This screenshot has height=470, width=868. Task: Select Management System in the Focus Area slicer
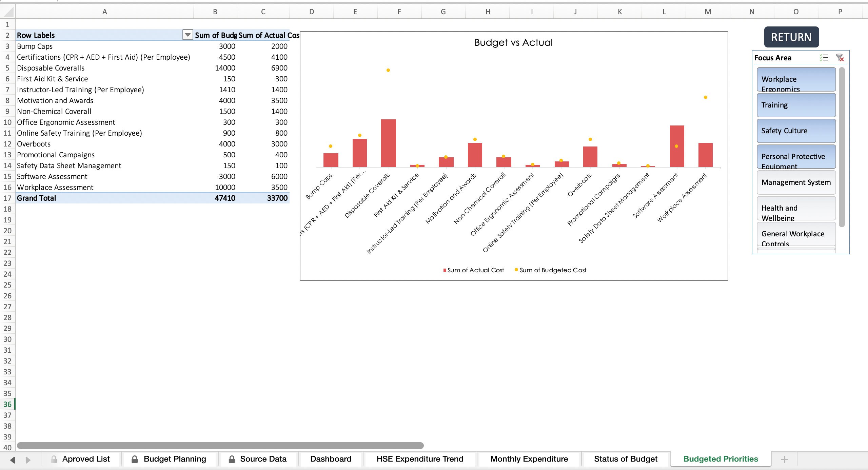pyautogui.click(x=796, y=182)
